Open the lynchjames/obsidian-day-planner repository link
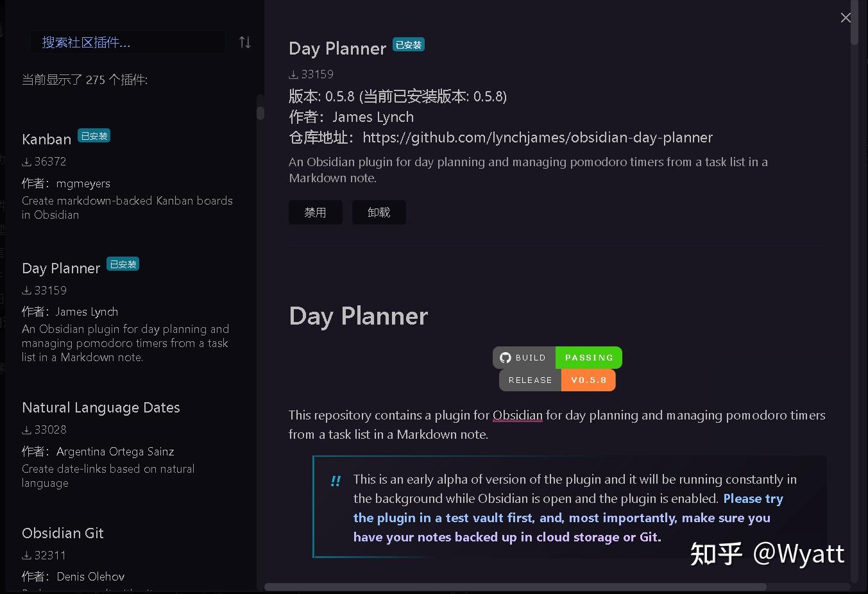 538,137
